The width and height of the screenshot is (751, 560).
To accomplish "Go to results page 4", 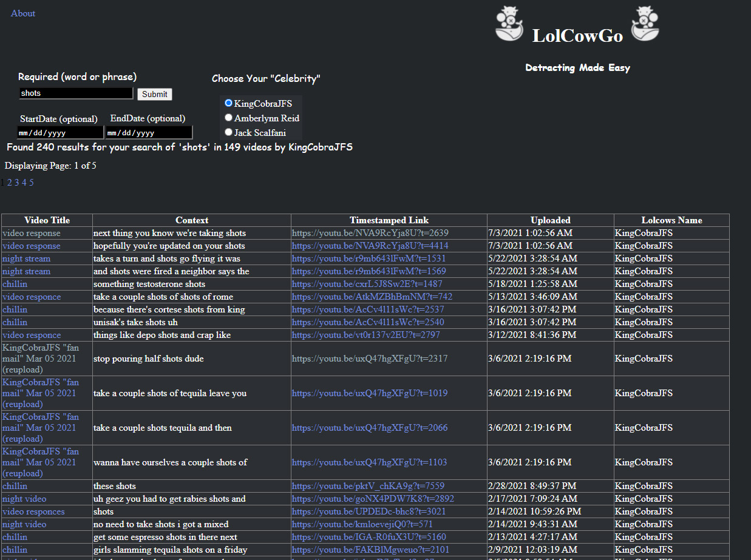I will [x=24, y=182].
